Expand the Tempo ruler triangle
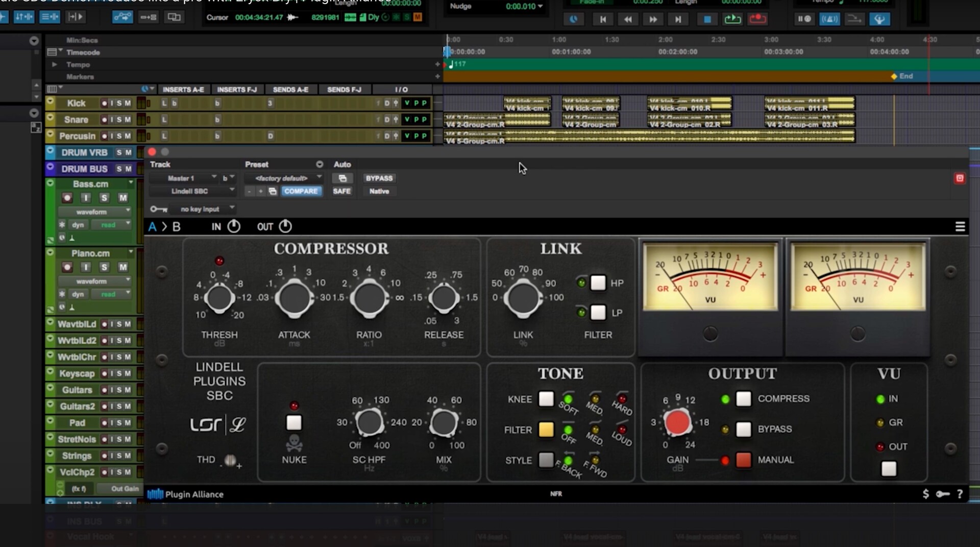The height and width of the screenshot is (547, 980). coord(54,64)
